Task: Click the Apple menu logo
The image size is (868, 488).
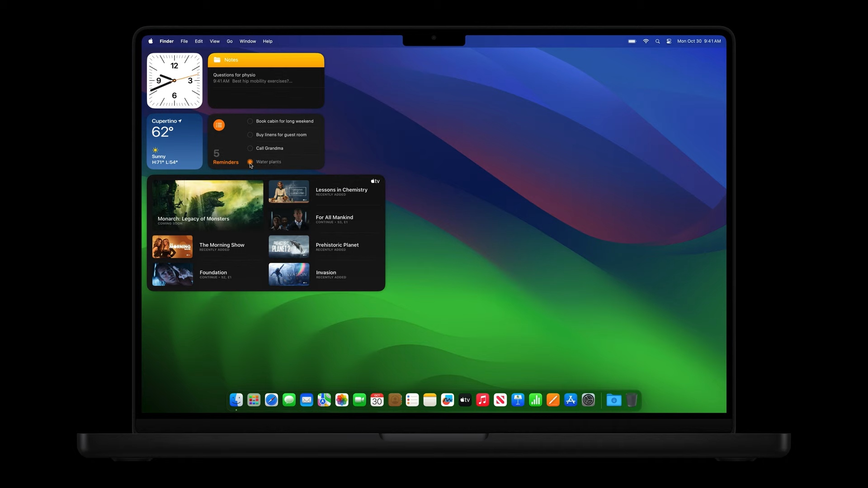Action: click(x=151, y=41)
